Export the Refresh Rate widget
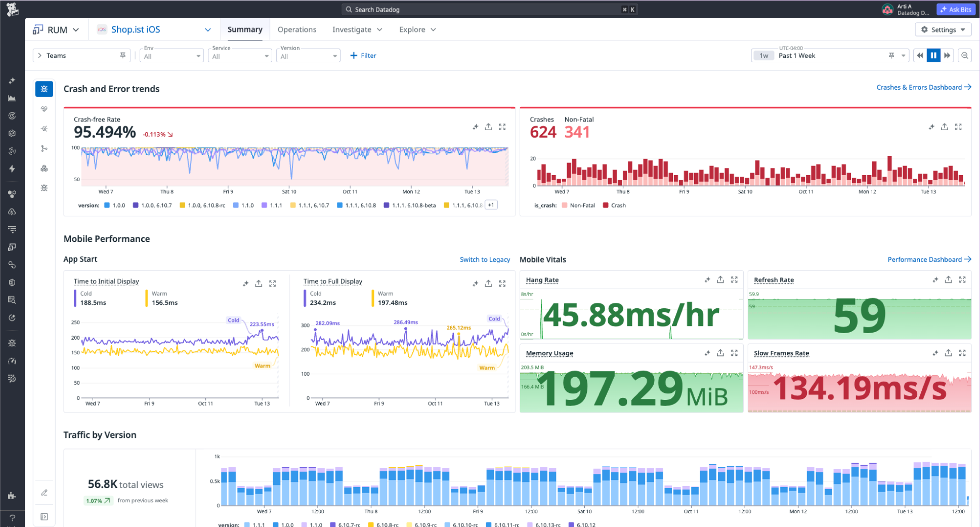 coord(949,279)
